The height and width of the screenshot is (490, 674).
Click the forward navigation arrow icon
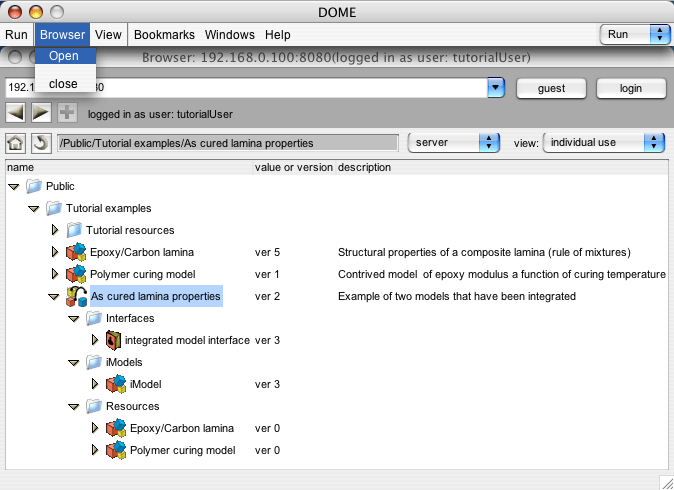point(41,113)
